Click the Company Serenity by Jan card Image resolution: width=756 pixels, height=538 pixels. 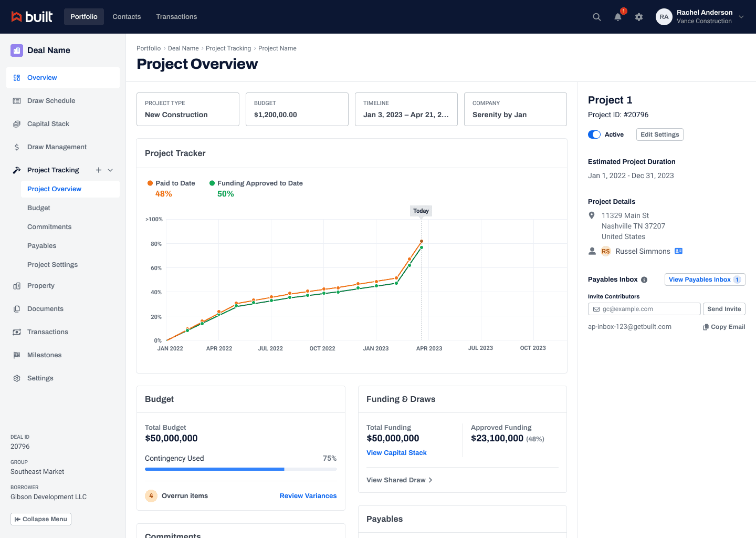click(516, 109)
